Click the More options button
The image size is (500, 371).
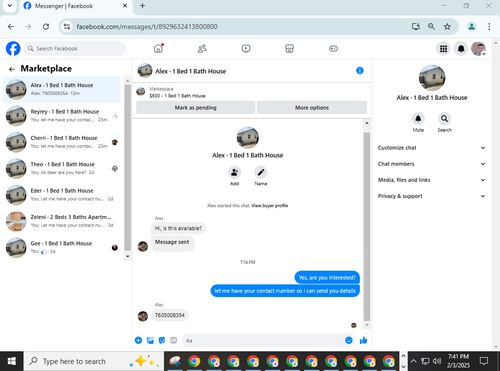312,108
